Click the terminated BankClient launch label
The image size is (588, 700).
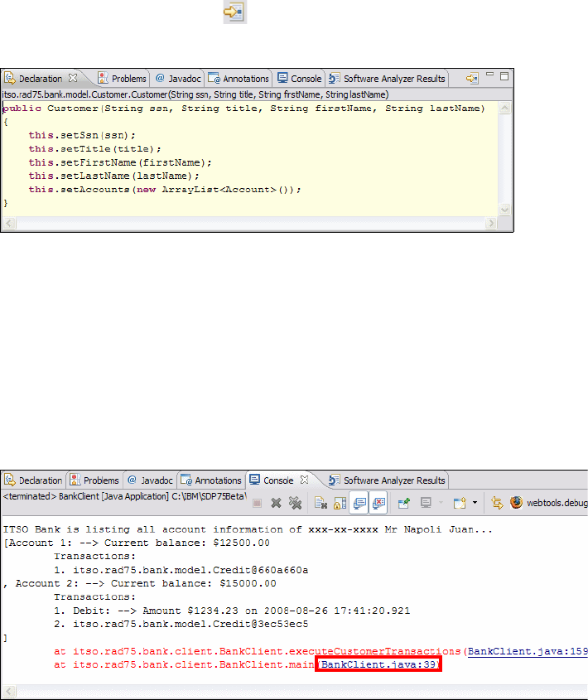click(x=124, y=496)
